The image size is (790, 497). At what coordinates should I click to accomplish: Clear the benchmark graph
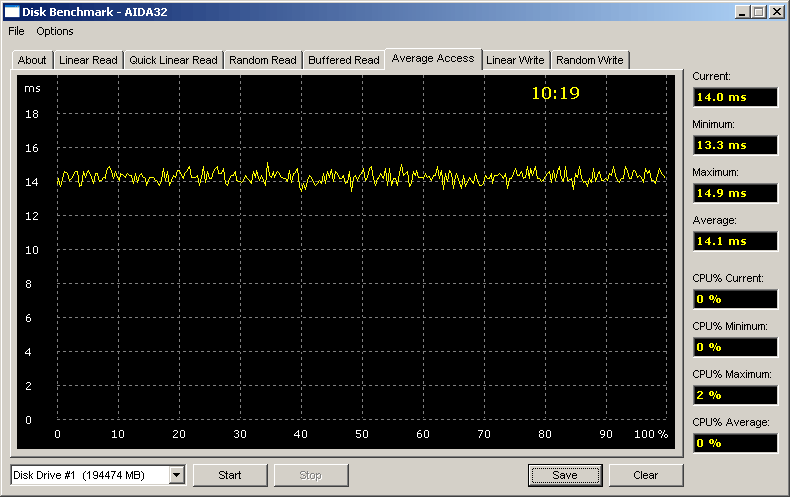645,475
